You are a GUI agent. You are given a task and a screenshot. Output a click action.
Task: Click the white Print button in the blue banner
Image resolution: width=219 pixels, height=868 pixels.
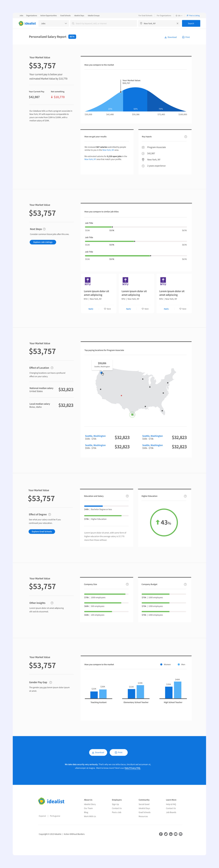tap(119, 752)
